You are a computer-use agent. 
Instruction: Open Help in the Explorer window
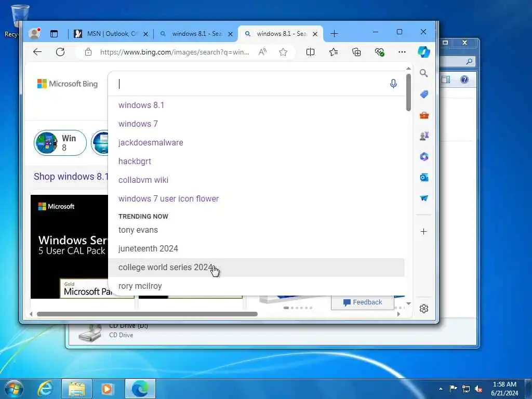464,79
